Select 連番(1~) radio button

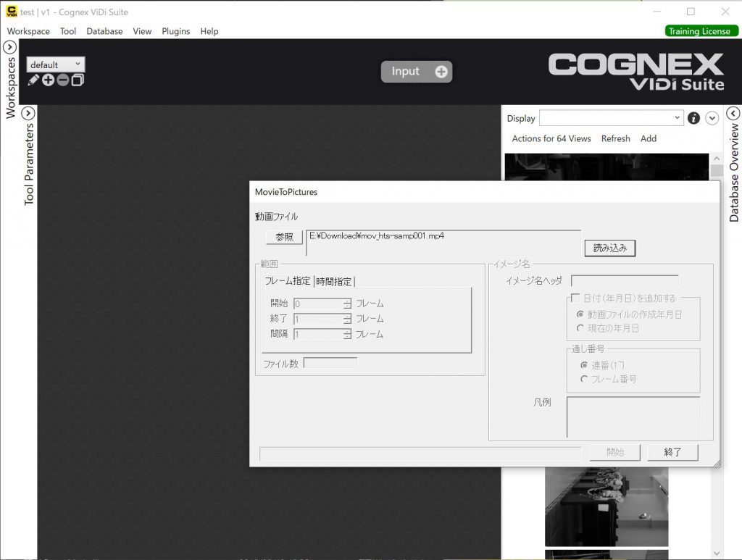coord(584,365)
